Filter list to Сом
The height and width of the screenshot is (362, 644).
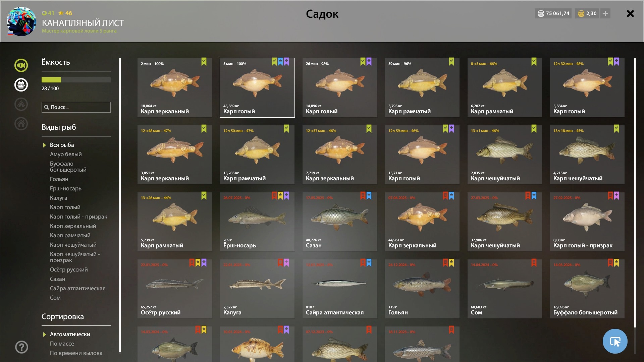point(55,298)
